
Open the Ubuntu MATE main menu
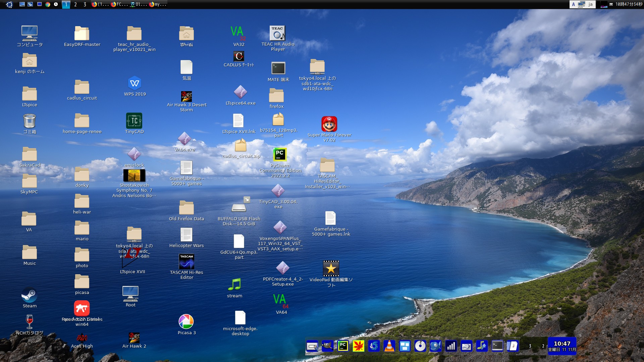(9, 4)
